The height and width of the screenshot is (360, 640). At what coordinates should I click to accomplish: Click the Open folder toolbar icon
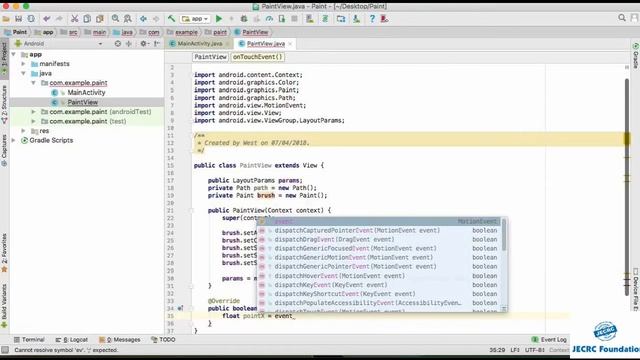coord(6,19)
